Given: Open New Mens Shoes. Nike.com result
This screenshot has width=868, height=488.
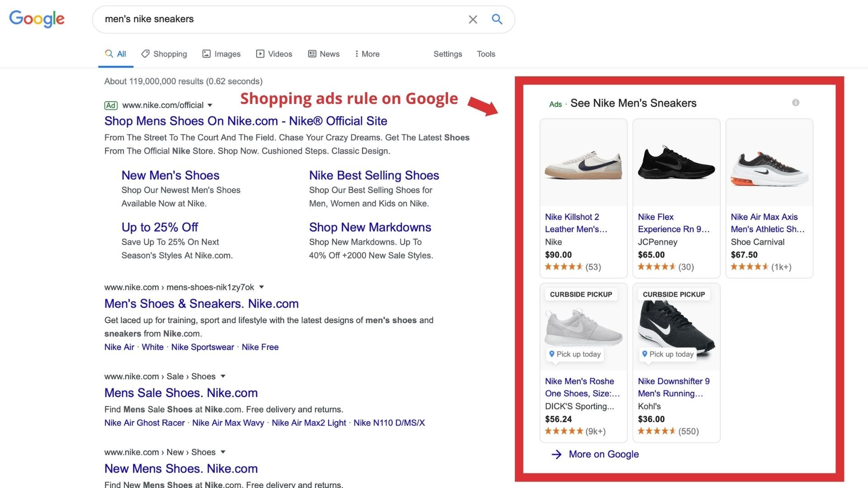Looking at the screenshot, I should pos(181,469).
